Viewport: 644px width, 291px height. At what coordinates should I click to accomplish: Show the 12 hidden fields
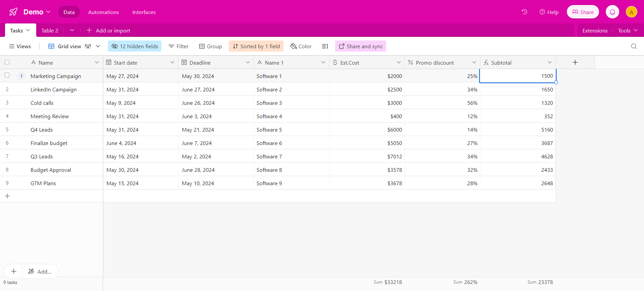click(135, 46)
